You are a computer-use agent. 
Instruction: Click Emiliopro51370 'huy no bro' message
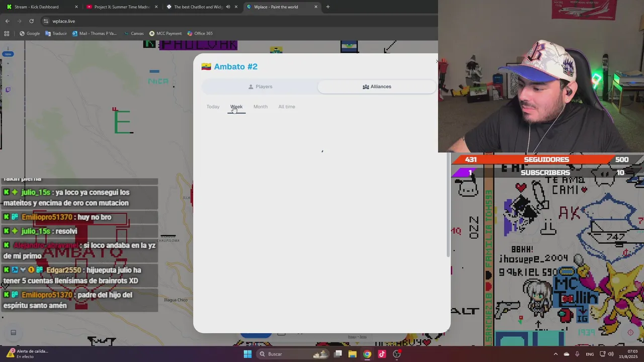pos(80,217)
